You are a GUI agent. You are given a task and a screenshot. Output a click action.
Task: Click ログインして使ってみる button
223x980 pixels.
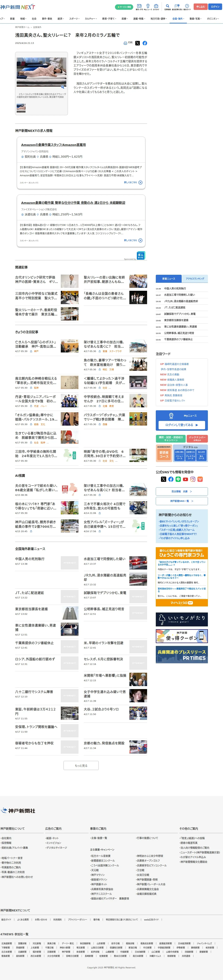point(182,425)
